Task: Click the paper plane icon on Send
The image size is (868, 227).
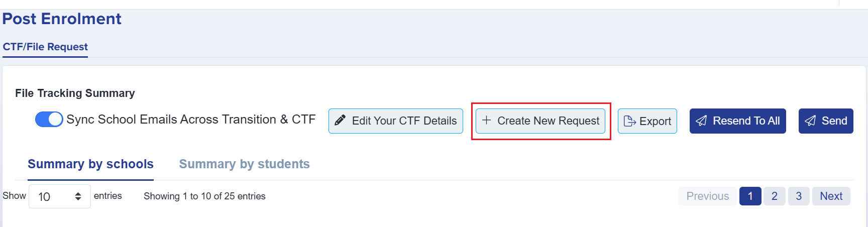Action: [810, 121]
